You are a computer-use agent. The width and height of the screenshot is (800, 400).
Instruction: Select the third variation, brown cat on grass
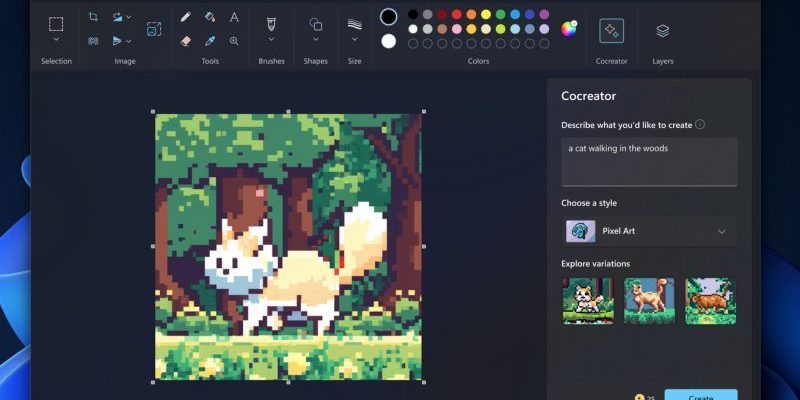[x=710, y=301]
